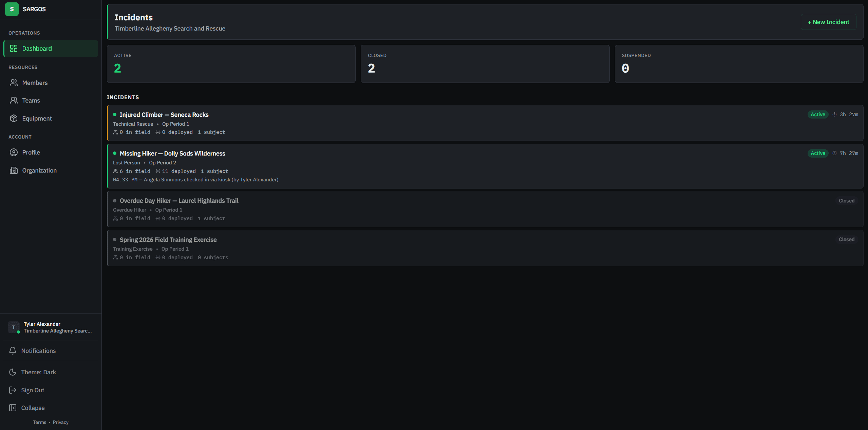The image size is (868, 430).
Task: Collapse the sidebar
Action: coord(51,408)
